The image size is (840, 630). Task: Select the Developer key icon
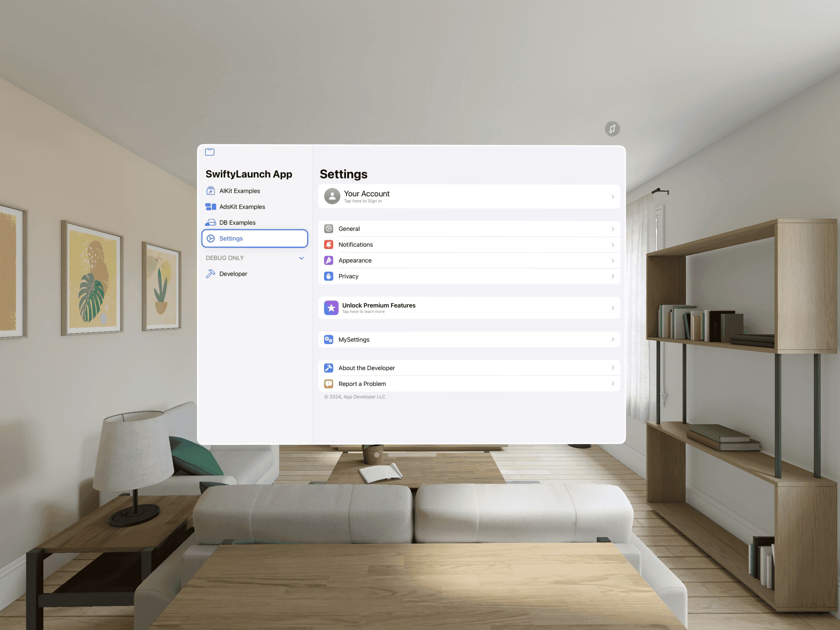(x=210, y=273)
